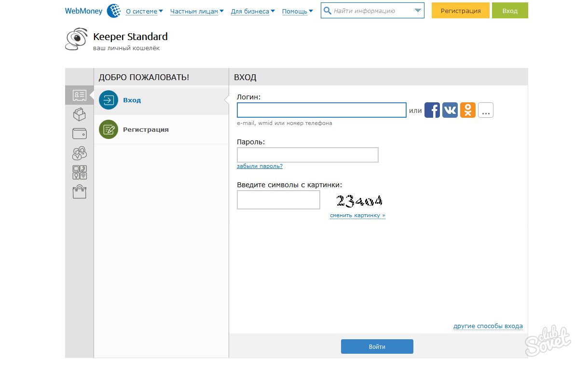Viewport: 588px width, 374px height.
Task: Click the shopping bag sidebar icon
Action: pos(79,192)
